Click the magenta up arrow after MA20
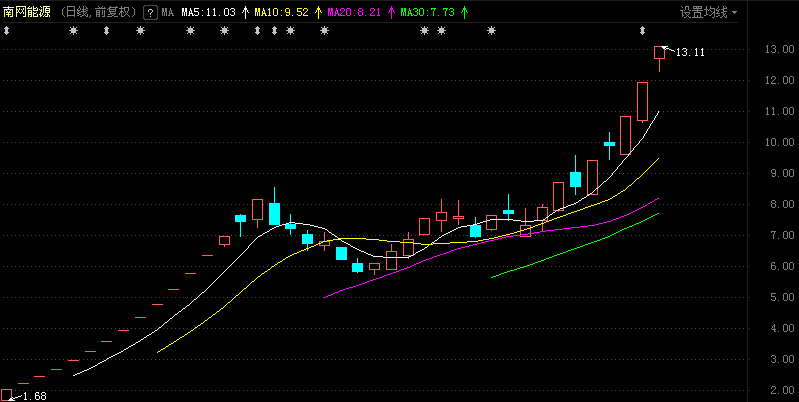 point(391,12)
